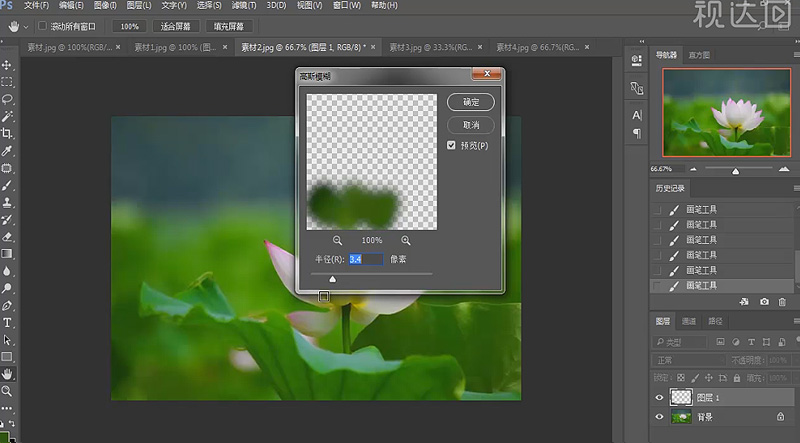800x443 pixels.
Task: Select the Zoom tool in toolbar
Action: tap(7, 391)
